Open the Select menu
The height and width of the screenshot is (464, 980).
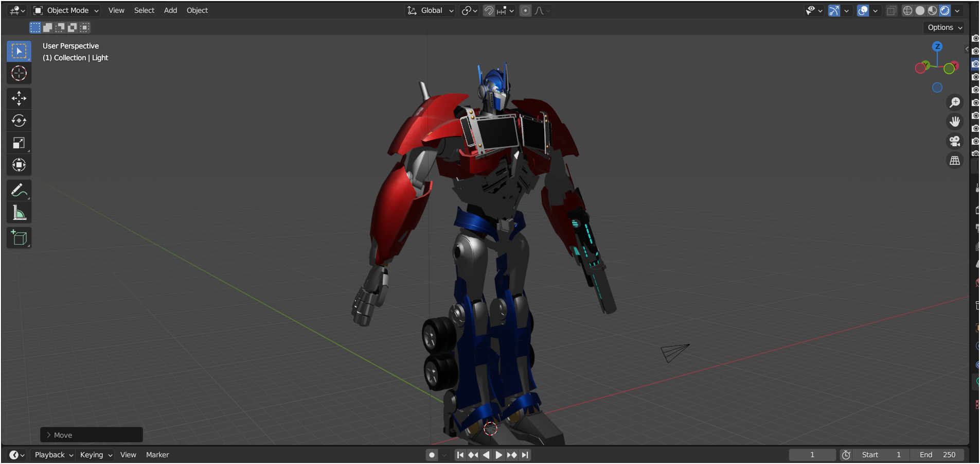(x=144, y=10)
